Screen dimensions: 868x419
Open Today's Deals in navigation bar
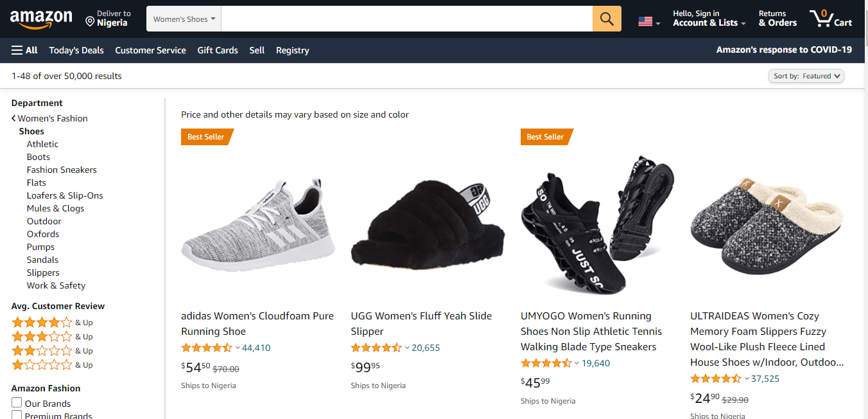76,50
